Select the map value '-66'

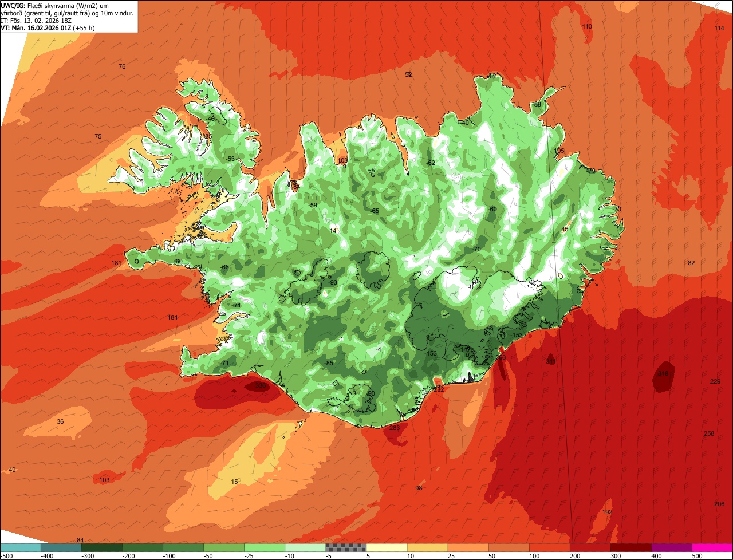point(224,267)
